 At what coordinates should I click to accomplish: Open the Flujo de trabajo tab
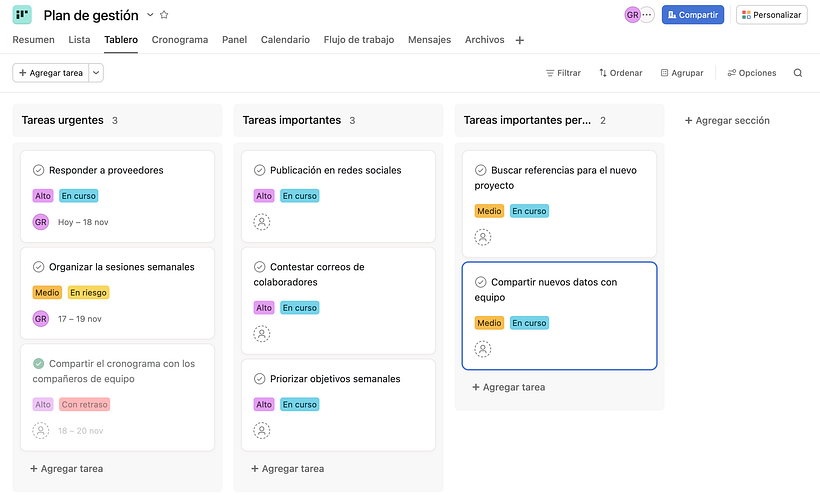359,40
